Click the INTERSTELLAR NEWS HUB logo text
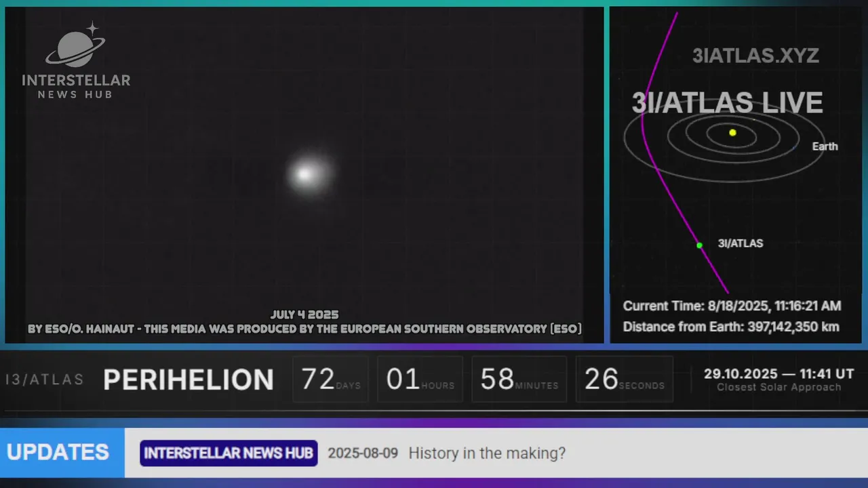The image size is (868, 488). [76, 85]
